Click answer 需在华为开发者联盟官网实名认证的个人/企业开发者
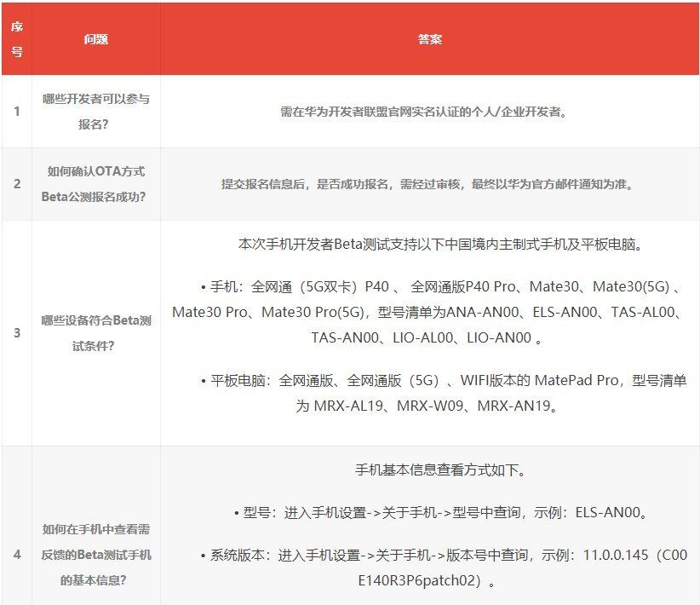700x605 pixels. pyautogui.click(x=423, y=112)
